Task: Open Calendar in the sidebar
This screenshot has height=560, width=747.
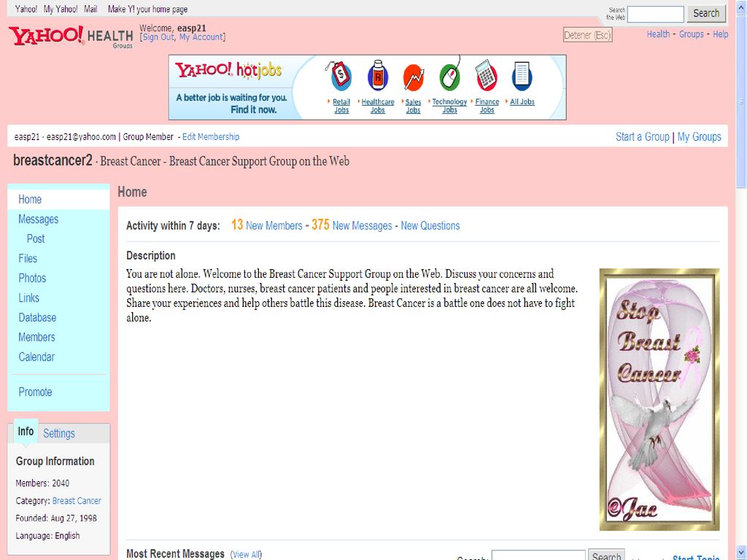Action: coord(36,357)
